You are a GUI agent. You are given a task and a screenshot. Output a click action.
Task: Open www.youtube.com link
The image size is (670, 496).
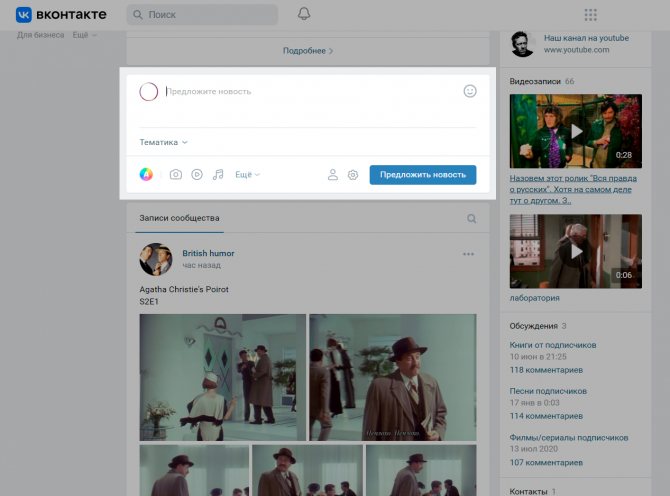[576, 50]
